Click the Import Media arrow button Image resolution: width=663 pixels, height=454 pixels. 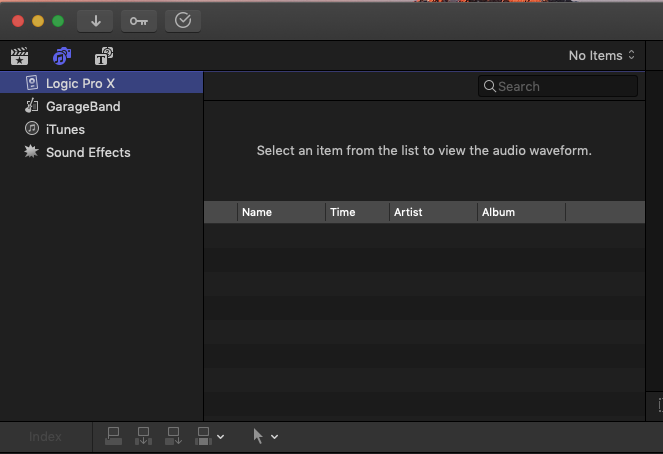pyautogui.click(x=95, y=20)
